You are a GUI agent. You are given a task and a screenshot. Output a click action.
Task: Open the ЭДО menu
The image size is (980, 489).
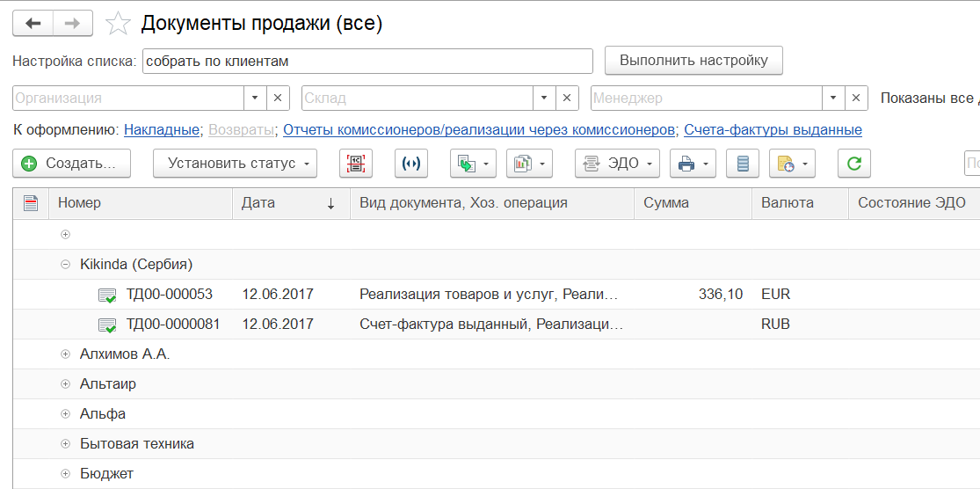[616, 164]
